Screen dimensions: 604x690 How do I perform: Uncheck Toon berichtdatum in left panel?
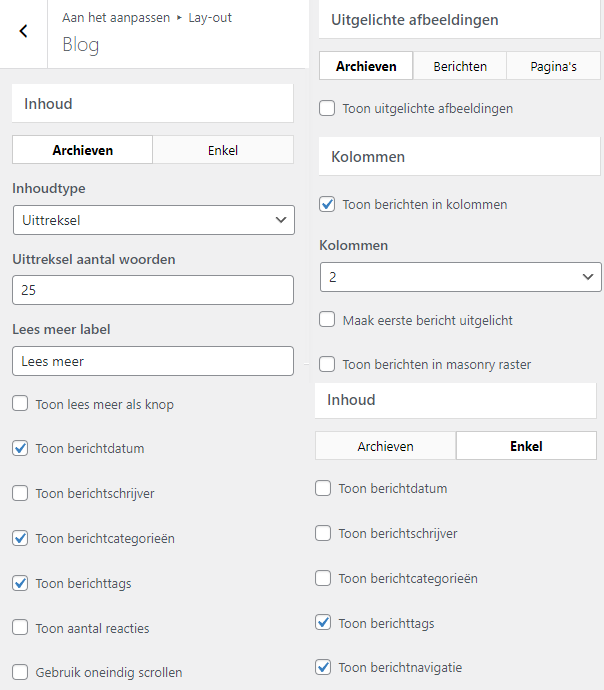20,449
